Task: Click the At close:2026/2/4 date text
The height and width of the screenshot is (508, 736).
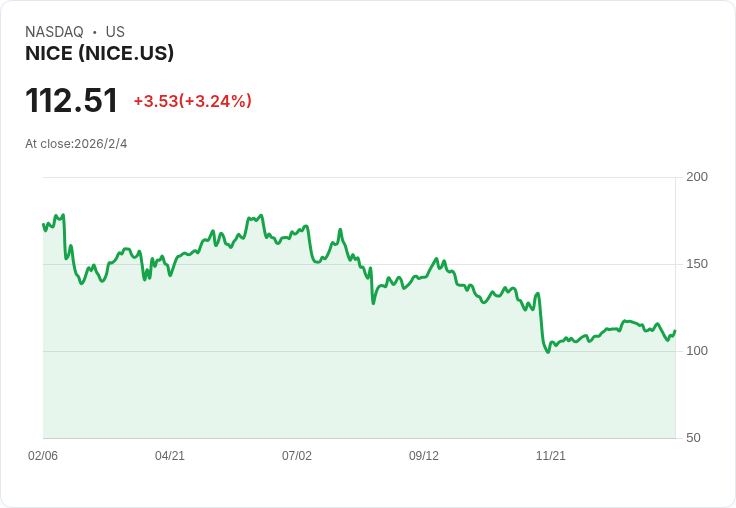Action: pos(76,144)
